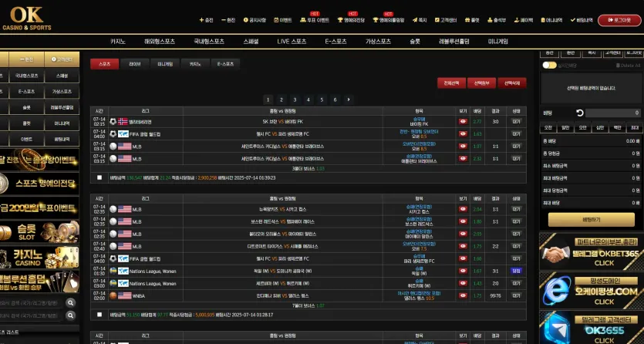Click baseball icon on 뉴욕양키즈 row

[x=113, y=209]
